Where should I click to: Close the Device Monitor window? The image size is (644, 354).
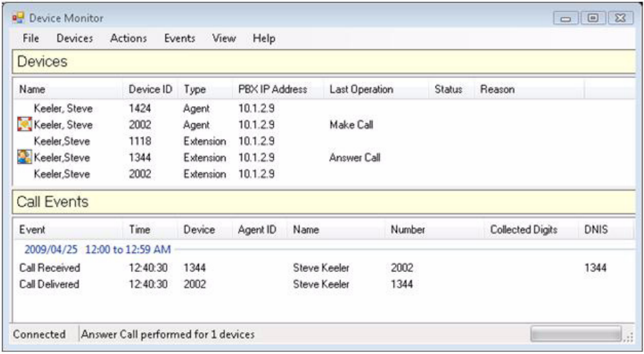pos(620,18)
